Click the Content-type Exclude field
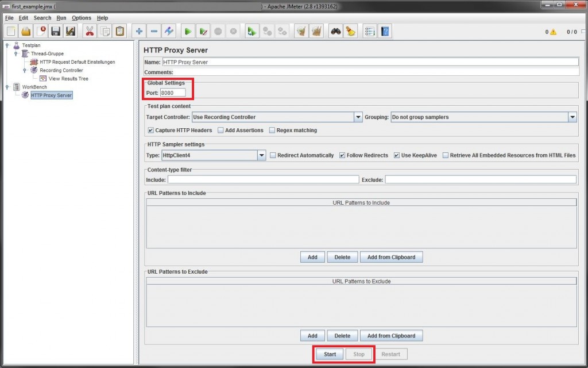Viewport: 588px width, 368px height. pyautogui.click(x=481, y=180)
